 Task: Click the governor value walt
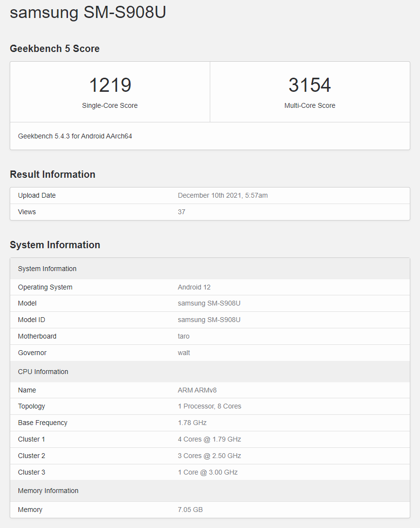[184, 353]
